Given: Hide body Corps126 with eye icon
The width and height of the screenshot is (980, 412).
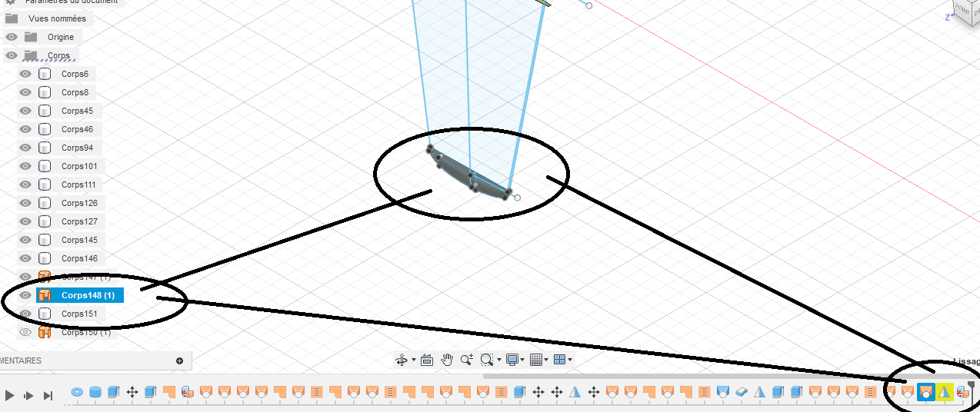Looking at the screenshot, I should pos(25,203).
